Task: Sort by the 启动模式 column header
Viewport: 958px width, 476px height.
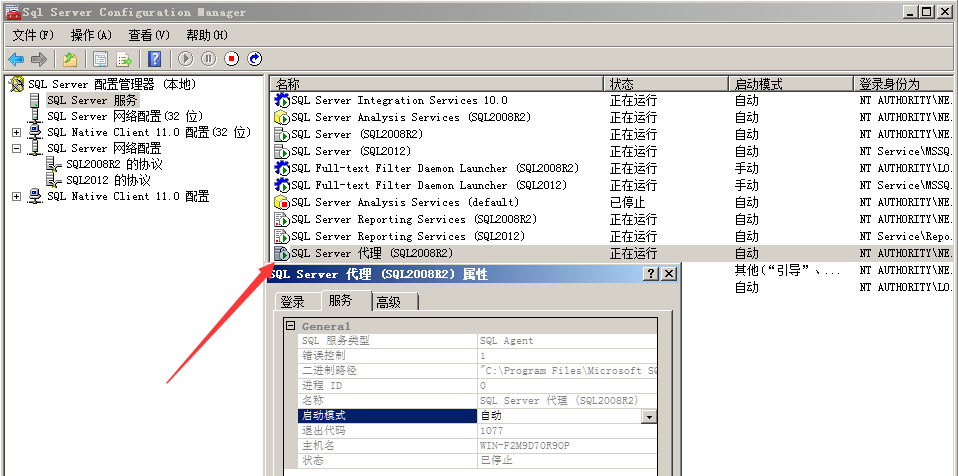Action: click(791, 84)
